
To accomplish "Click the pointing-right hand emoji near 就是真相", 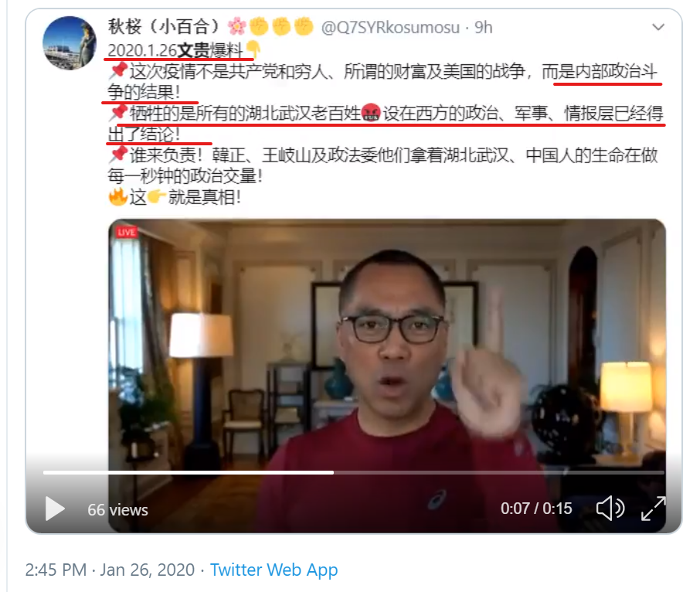I will pos(156,197).
